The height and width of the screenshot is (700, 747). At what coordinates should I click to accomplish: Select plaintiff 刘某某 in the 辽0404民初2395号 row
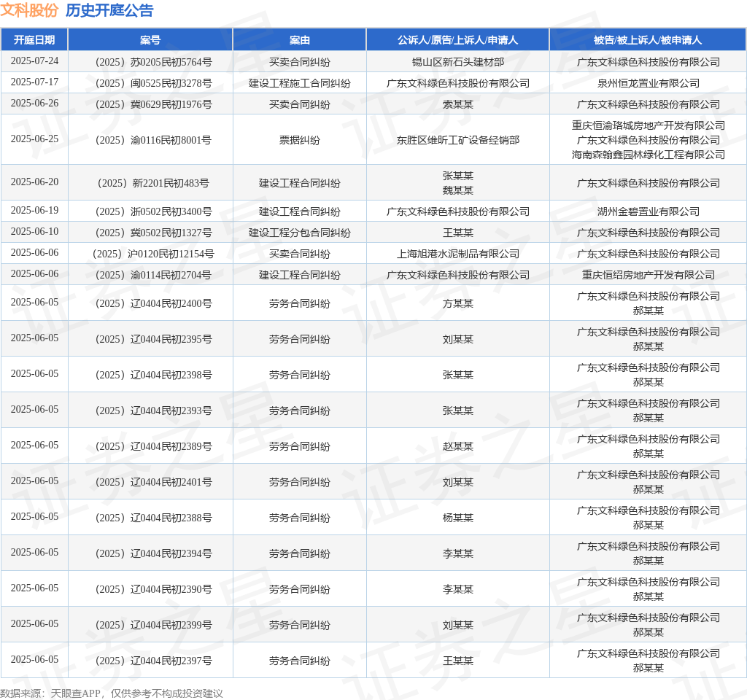(x=458, y=339)
